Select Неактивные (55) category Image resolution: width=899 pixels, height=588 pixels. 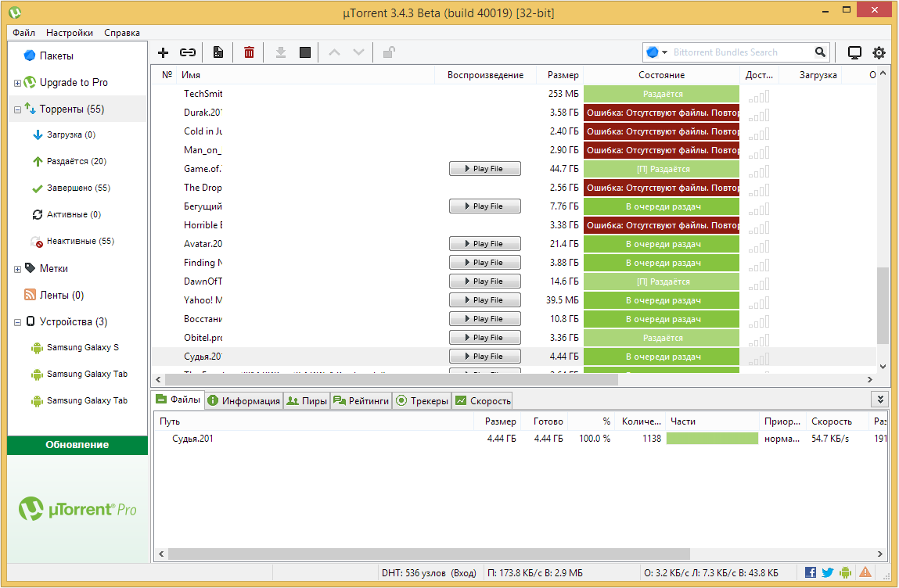point(81,241)
